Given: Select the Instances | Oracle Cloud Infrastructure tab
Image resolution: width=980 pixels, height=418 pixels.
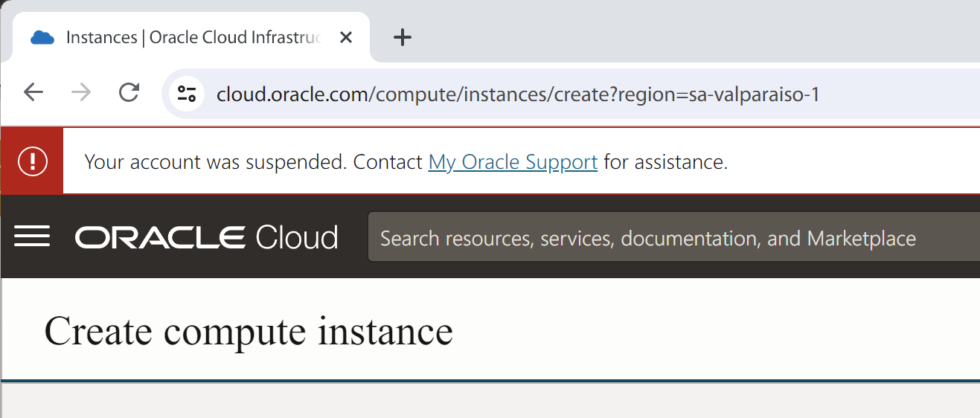Looking at the screenshot, I should (193, 38).
